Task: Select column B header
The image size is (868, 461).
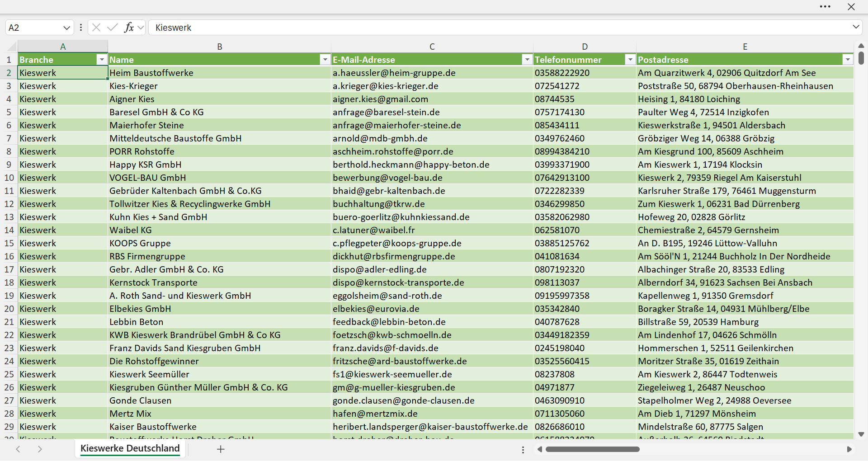Action: pos(220,46)
